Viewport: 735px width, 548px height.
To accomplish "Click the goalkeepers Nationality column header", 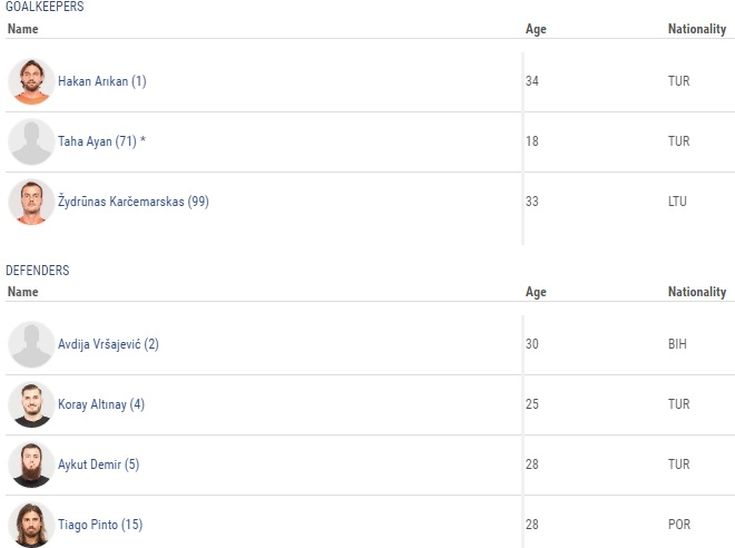I will [697, 29].
